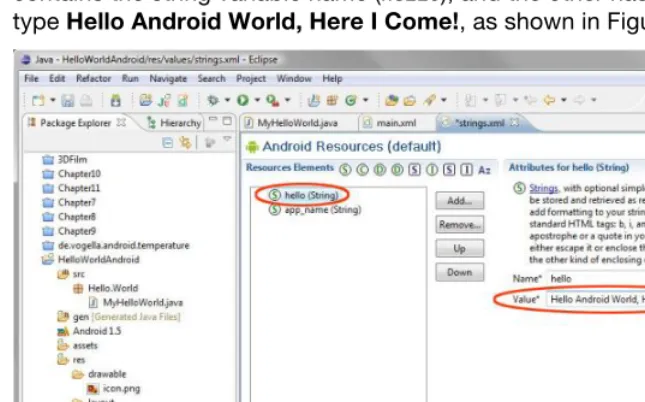Follow the Strings hyperlink in attributes

543,188
